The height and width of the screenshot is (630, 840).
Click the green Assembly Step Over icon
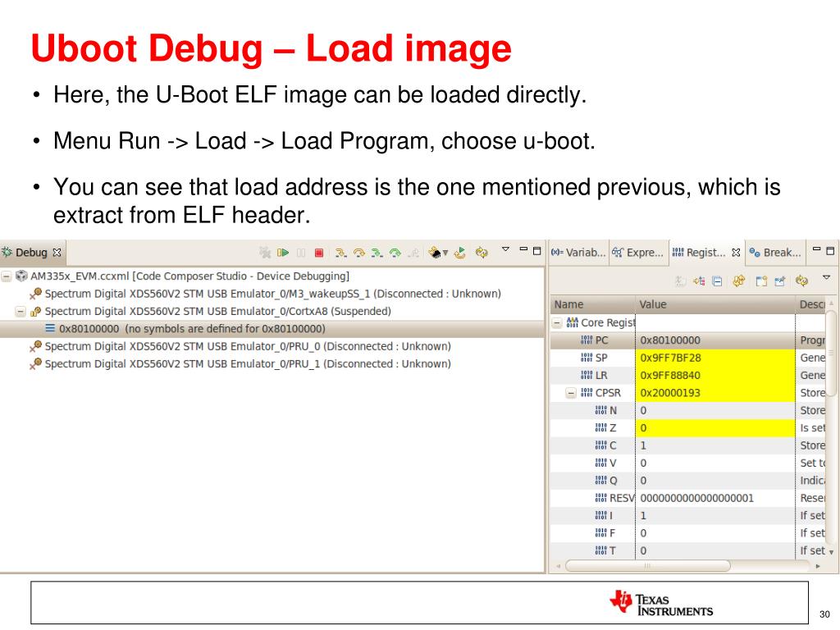pos(395,253)
